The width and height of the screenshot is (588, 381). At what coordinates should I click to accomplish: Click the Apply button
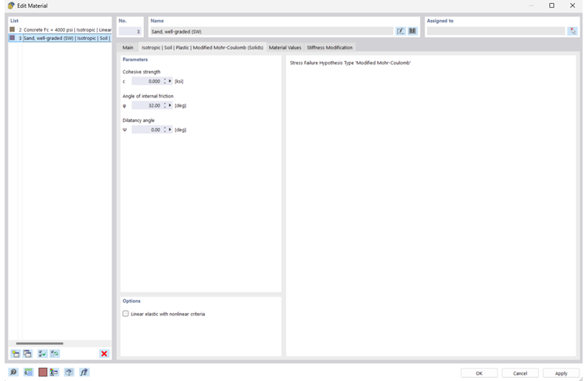[x=561, y=373]
